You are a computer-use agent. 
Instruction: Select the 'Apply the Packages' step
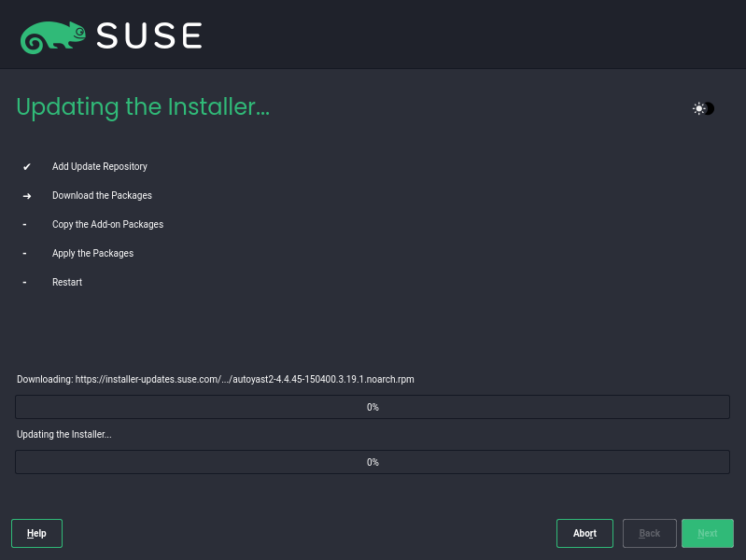92,253
